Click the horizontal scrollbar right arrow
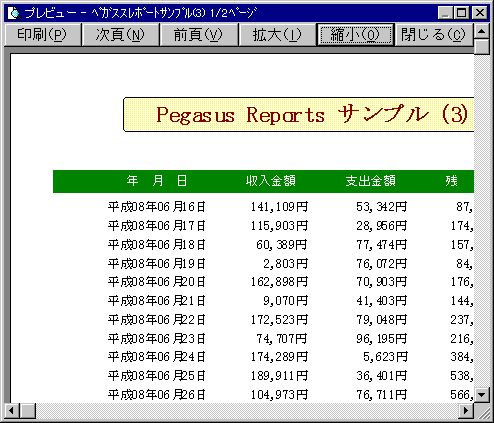494x423 pixels. pyautogui.click(x=466, y=410)
